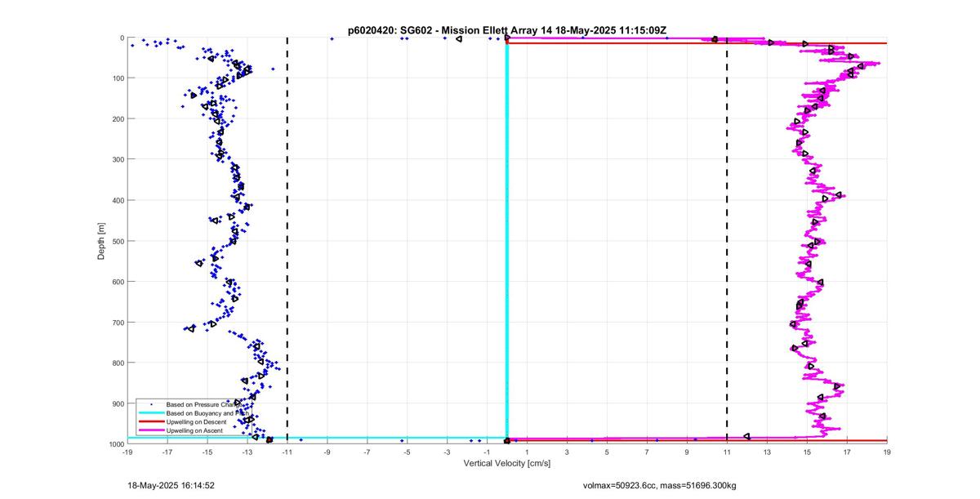Click the y-axis tick label '800'
This screenshot has width=980, height=499.
click(x=117, y=363)
